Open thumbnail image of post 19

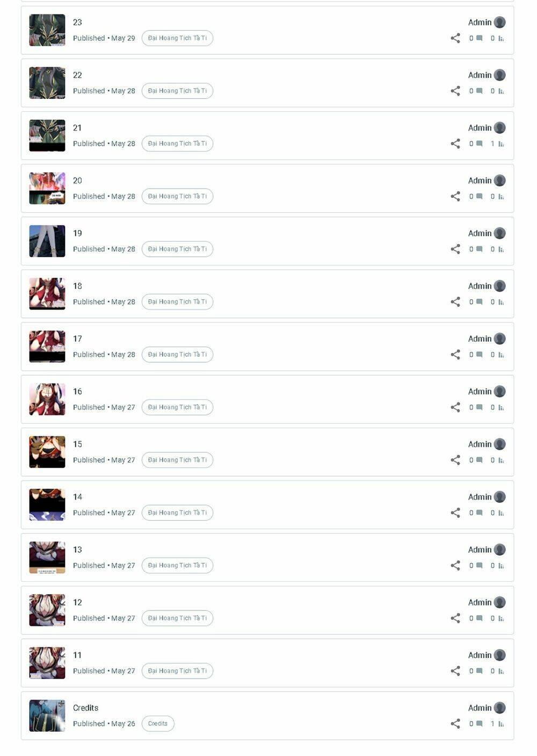click(x=47, y=241)
